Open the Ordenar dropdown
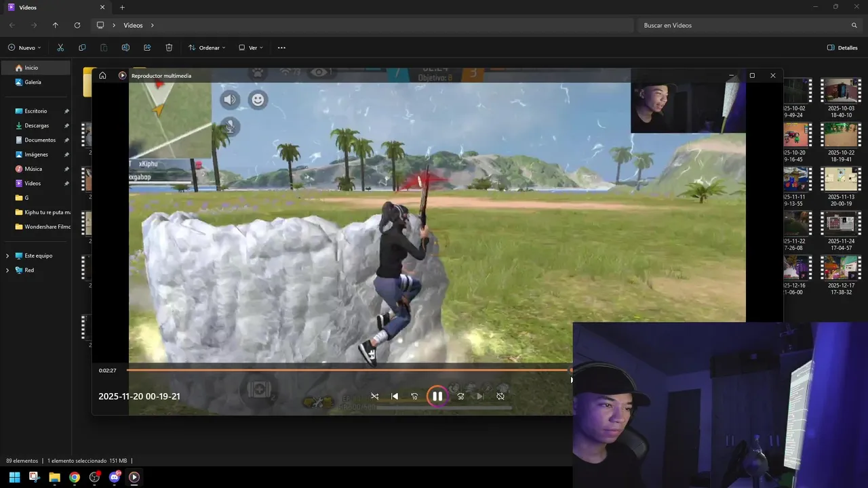This screenshot has width=868, height=488. (207, 47)
